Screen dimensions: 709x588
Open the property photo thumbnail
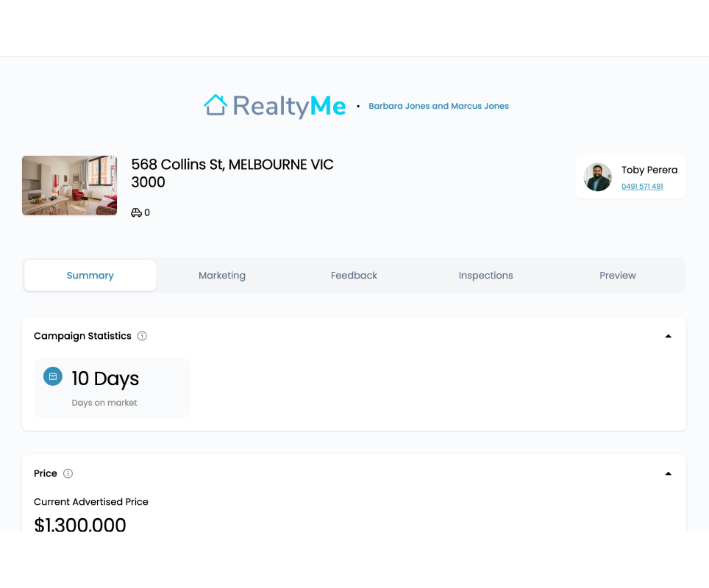click(x=70, y=185)
